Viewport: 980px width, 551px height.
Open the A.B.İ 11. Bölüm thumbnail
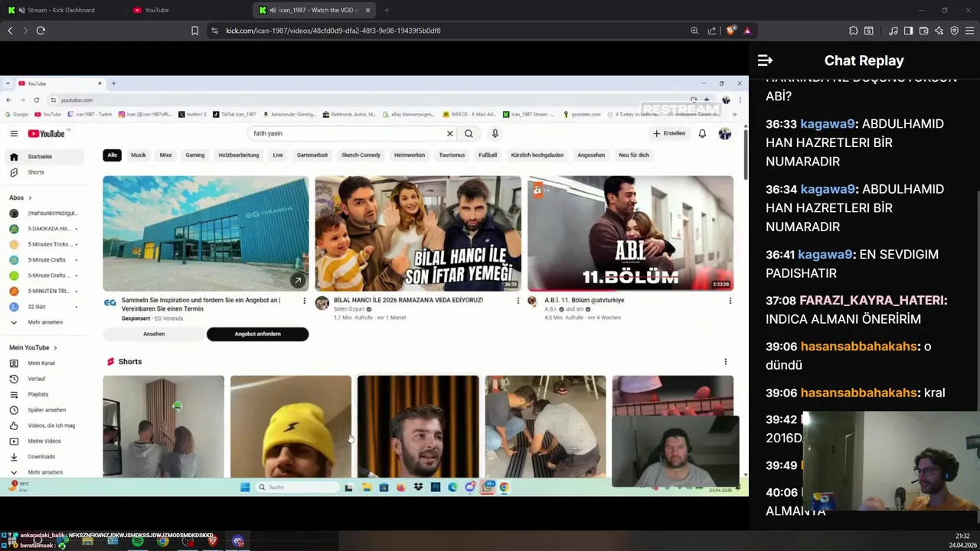point(630,233)
